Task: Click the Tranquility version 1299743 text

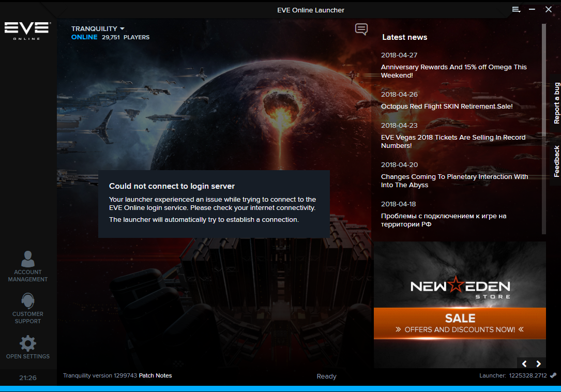Action: pyautogui.click(x=100, y=375)
